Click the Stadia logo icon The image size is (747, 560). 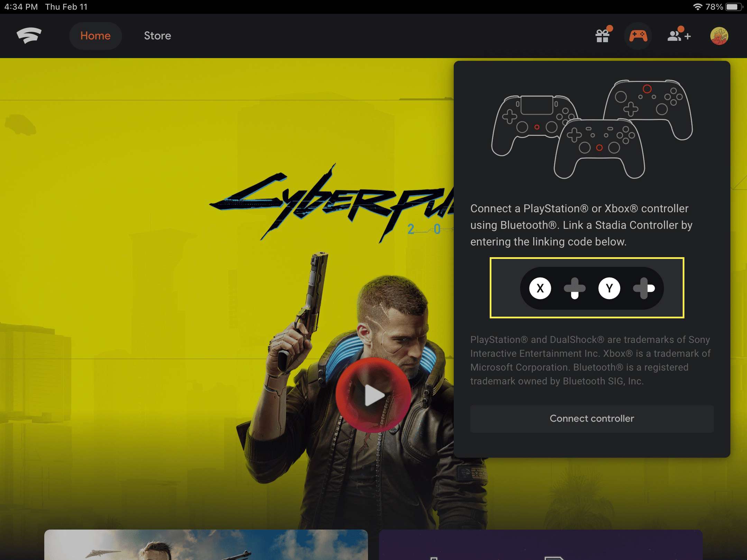29,36
